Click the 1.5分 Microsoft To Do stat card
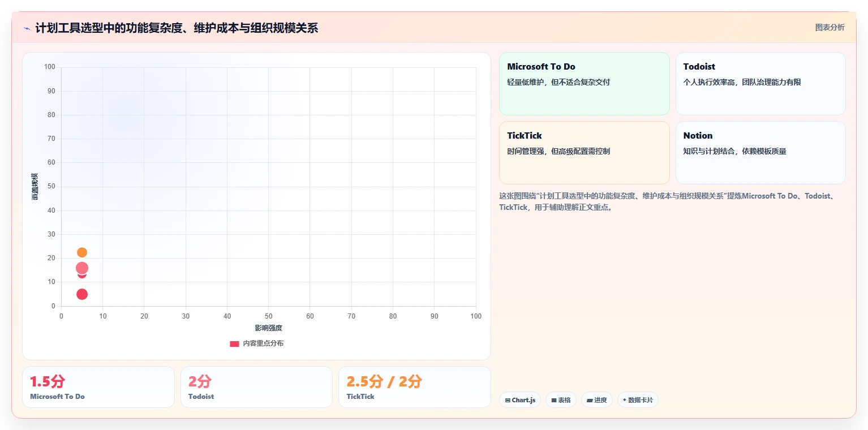This screenshot has width=868, height=430. click(98, 387)
